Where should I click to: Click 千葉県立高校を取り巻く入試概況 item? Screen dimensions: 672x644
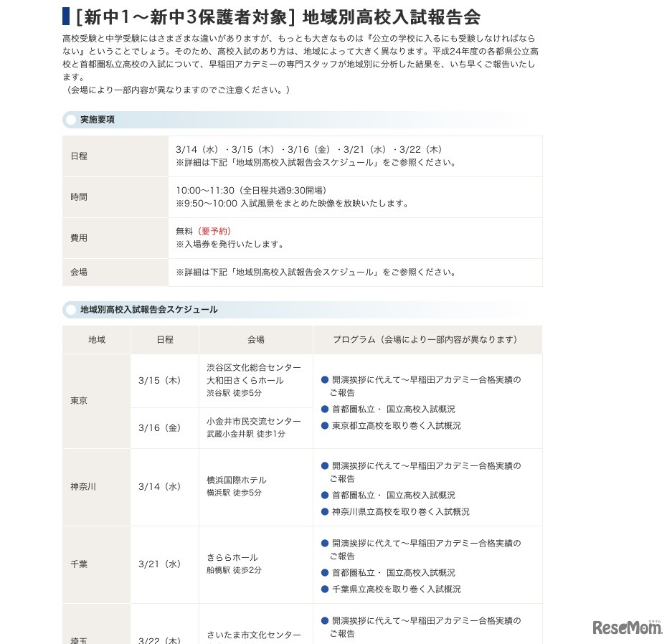397,589
